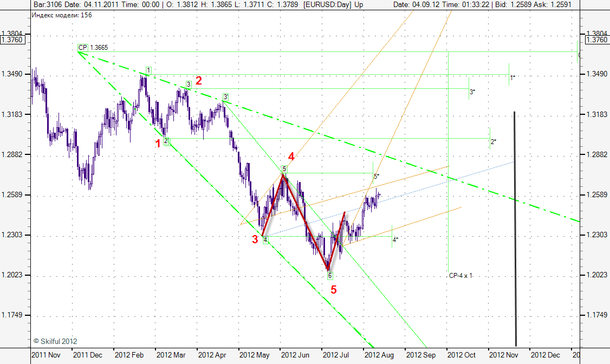This screenshot has width=610, height=364.
Task: Select the boxed point 2 marker near 1.30
Action: tap(166, 141)
